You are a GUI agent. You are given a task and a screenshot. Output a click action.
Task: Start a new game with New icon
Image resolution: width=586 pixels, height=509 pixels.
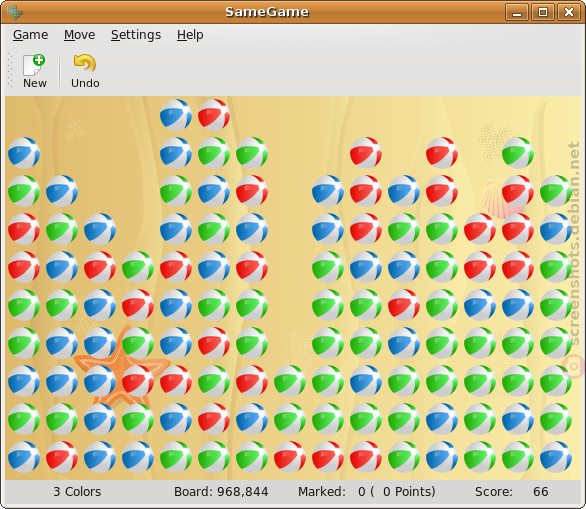pos(34,71)
